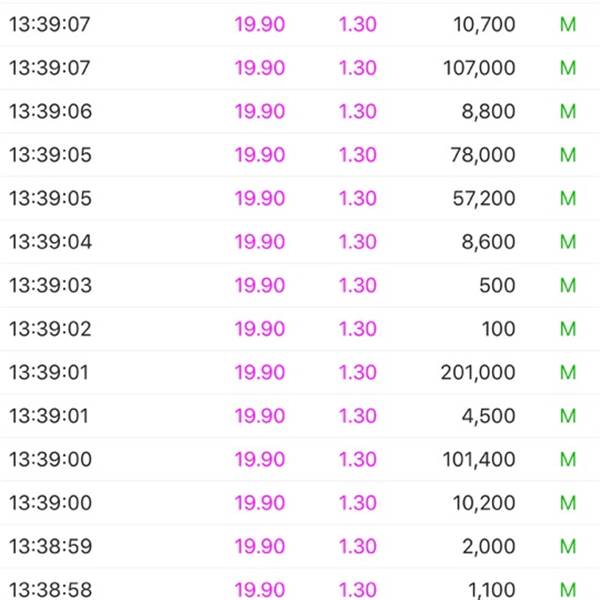Image resolution: width=600 pixels, height=600 pixels.
Task: Select the M flag next to 2,000
Action: click(x=568, y=546)
